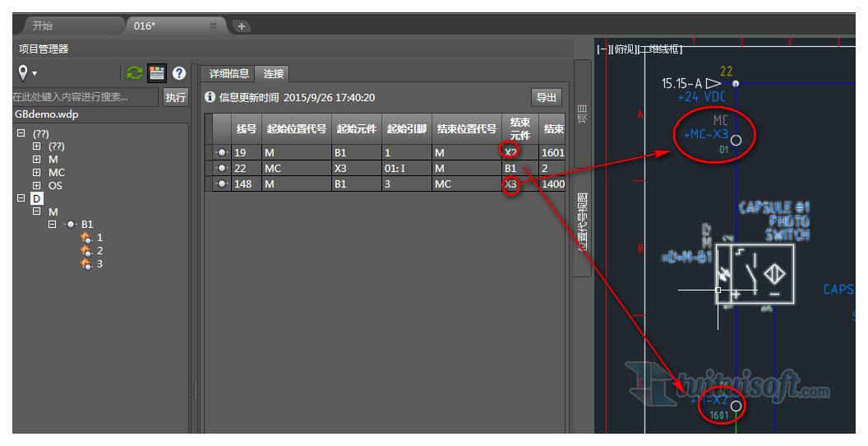Expand the MC node in project tree
The height and width of the screenshot is (446, 868).
coord(36,172)
